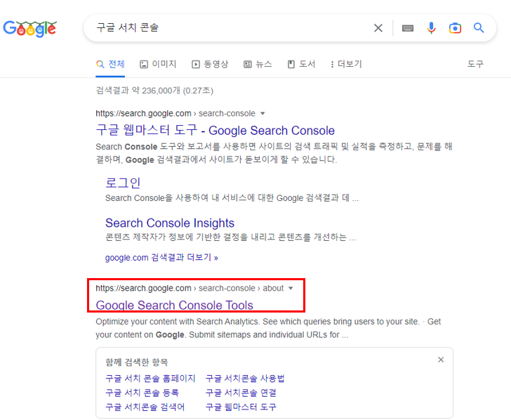Switch to the 동영상 tab
This screenshot has width=511, height=420.
tap(210, 64)
